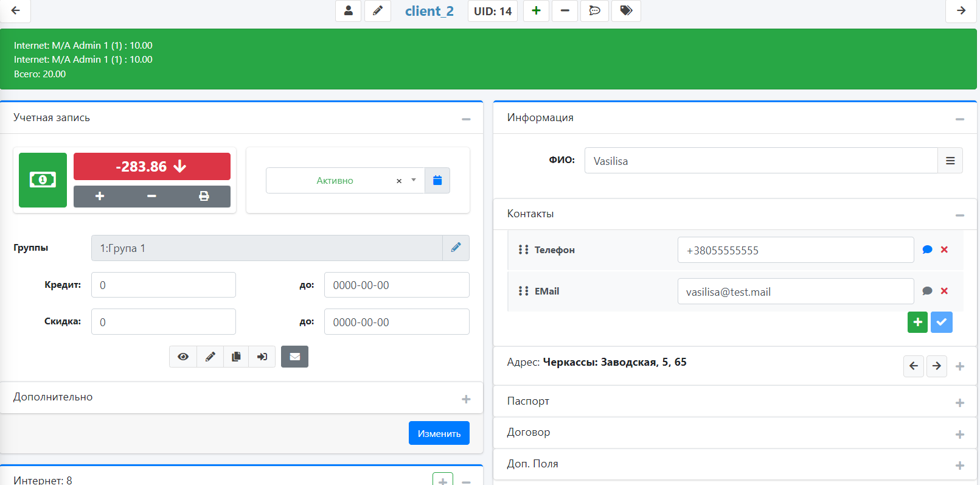The width and height of the screenshot is (980, 485).
Task: Delete the phone contact with red X
Action: [x=944, y=249]
